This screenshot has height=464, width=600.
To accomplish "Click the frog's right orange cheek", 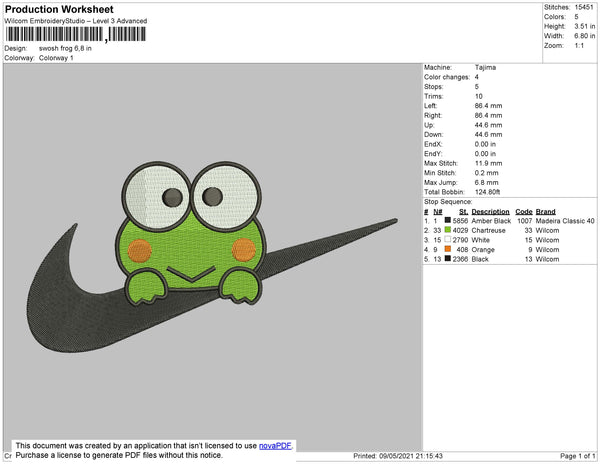I will (x=244, y=249).
